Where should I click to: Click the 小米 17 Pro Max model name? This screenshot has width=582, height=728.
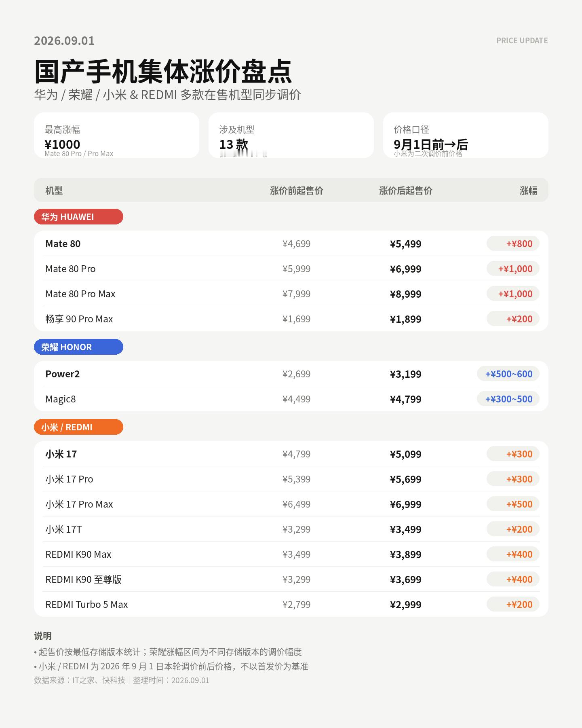pyautogui.click(x=79, y=504)
